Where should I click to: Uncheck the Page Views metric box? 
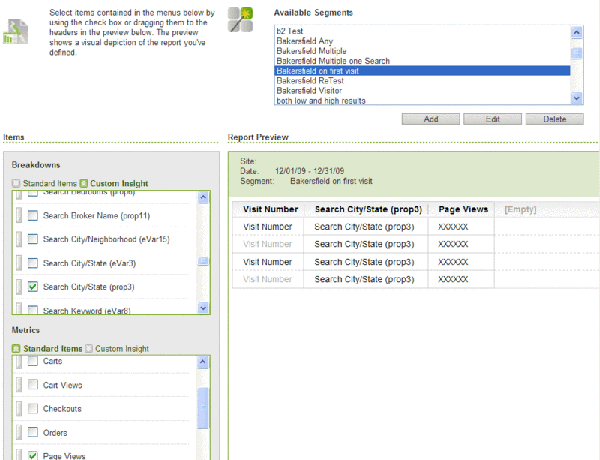[x=33, y=455]
